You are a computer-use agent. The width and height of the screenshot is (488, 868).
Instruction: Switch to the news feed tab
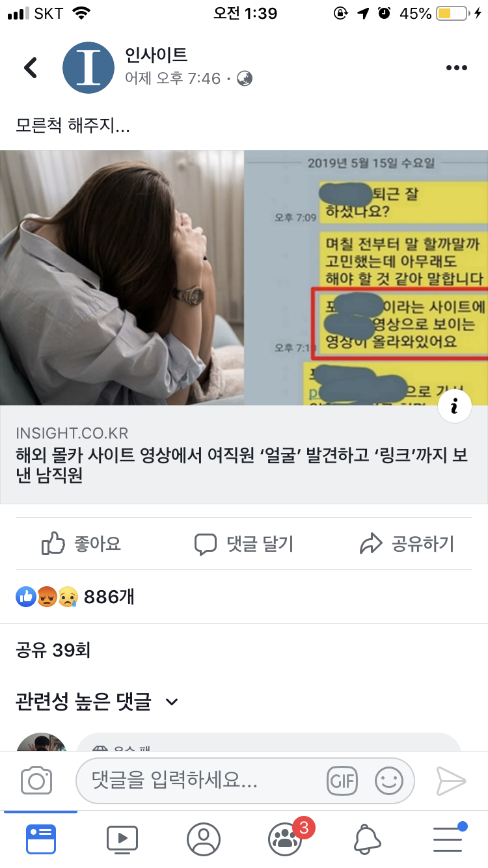coord(41,839)
